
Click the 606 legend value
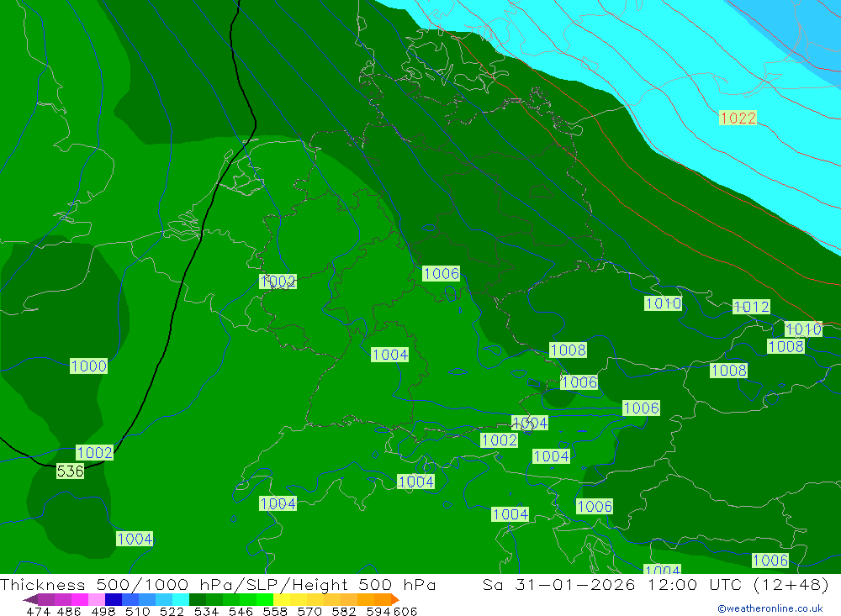tap(405, 612)
